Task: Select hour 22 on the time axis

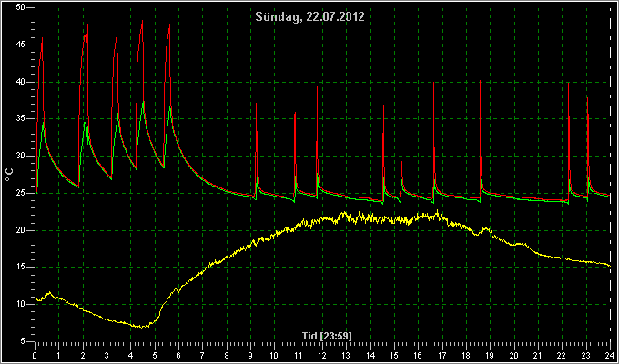Action: [x=562, y=355]
